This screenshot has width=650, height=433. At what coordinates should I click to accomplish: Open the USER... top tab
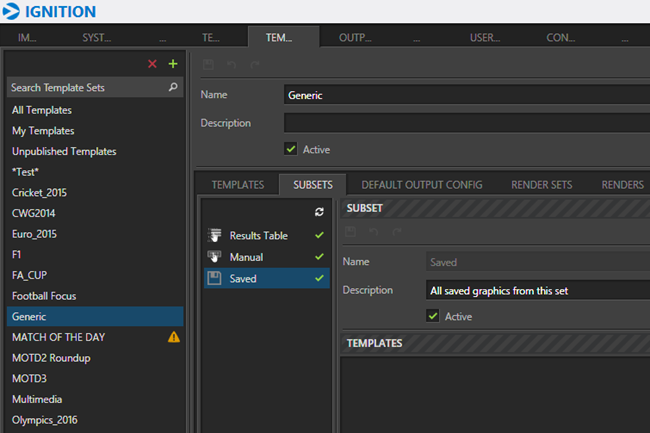click(485, 38)
